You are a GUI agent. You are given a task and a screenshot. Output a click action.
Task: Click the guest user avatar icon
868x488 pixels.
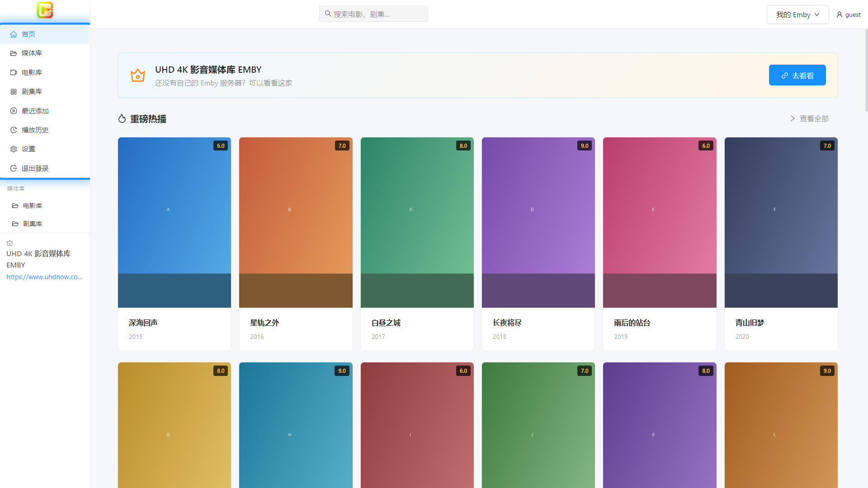coord(840,14)
